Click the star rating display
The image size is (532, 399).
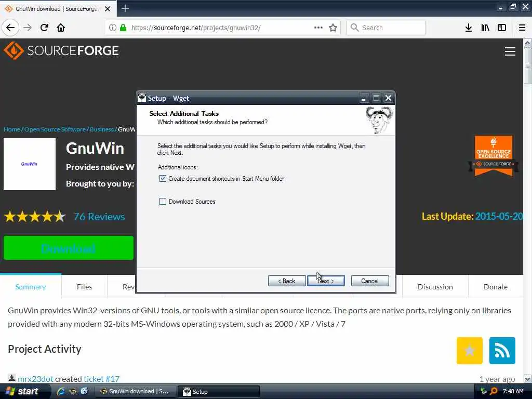coord(35,216)
